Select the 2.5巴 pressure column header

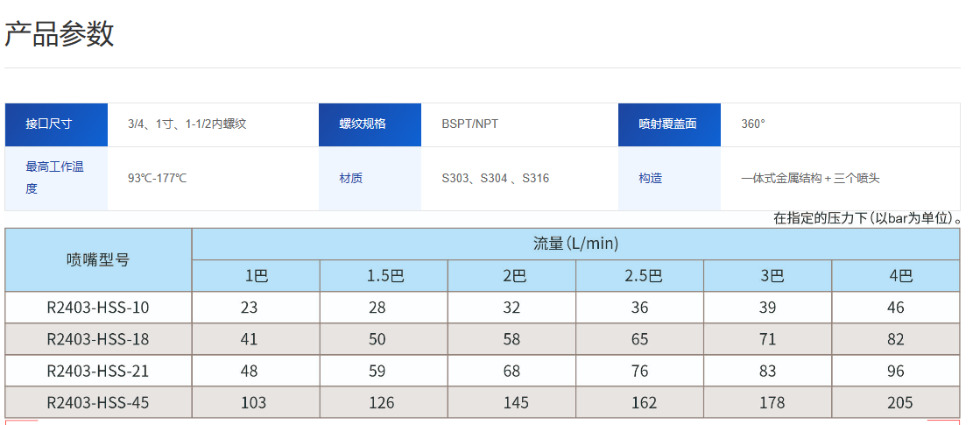(x=639, y=276)
